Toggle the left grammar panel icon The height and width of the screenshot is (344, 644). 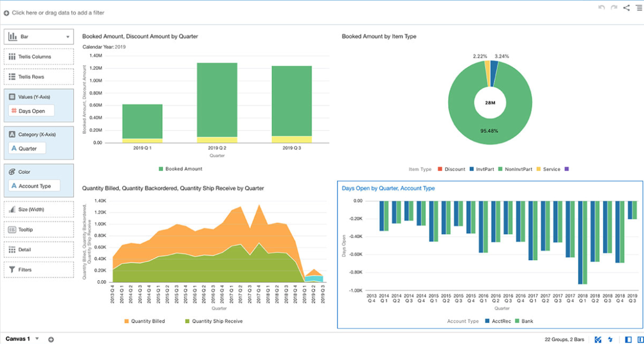coord(628,340)
